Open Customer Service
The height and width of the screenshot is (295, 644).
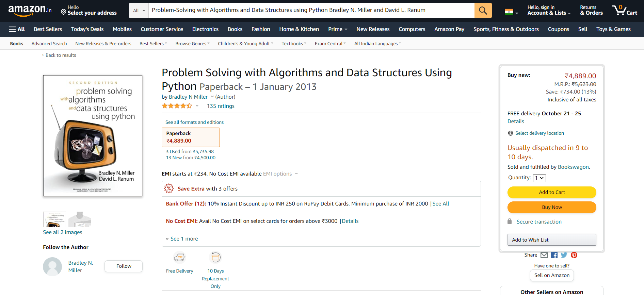(162, 29)
